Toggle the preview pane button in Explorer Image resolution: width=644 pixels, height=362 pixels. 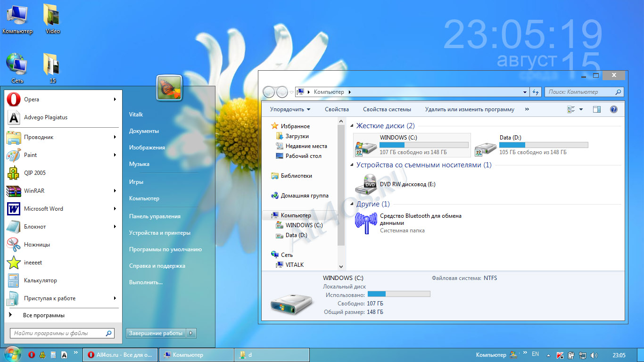tap(597, 109)
